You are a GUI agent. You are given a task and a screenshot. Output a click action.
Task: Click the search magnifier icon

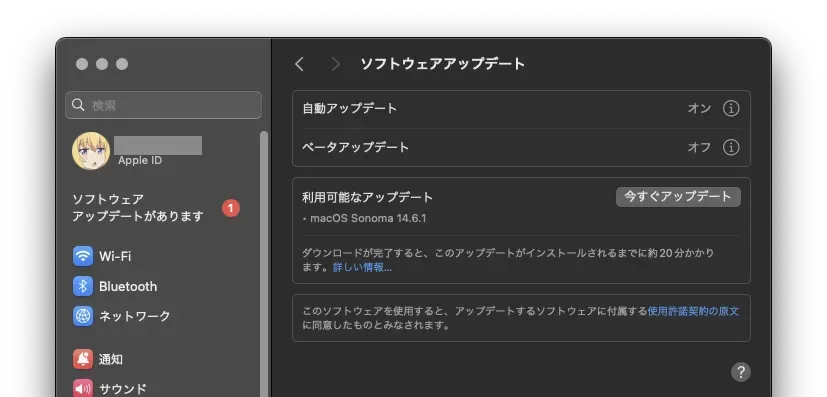click(78, 105)
